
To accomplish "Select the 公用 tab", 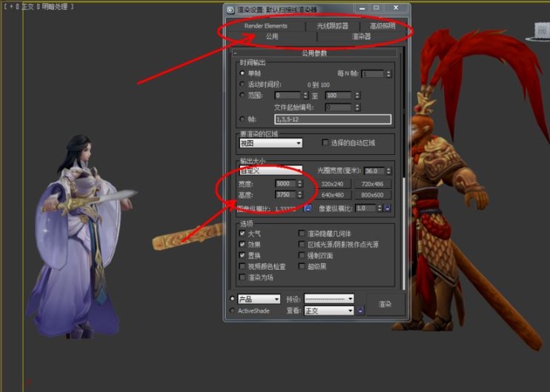I will (x=272, y=36).
